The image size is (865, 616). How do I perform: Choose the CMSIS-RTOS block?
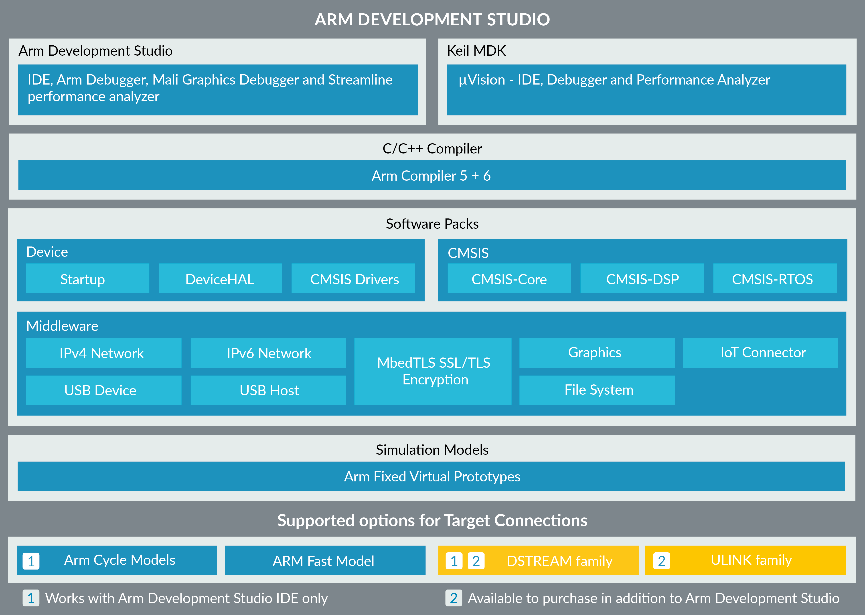pos(775,279)
